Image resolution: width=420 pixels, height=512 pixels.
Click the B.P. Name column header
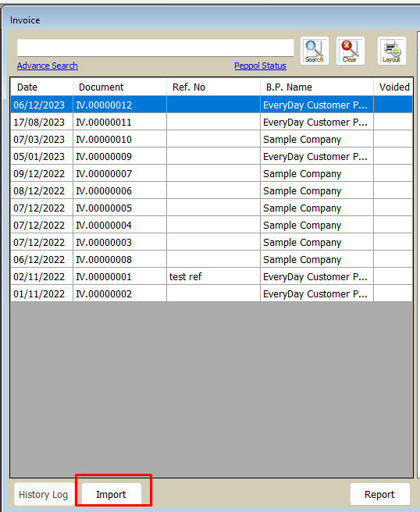pyautogui.click(x=317, y=87)
